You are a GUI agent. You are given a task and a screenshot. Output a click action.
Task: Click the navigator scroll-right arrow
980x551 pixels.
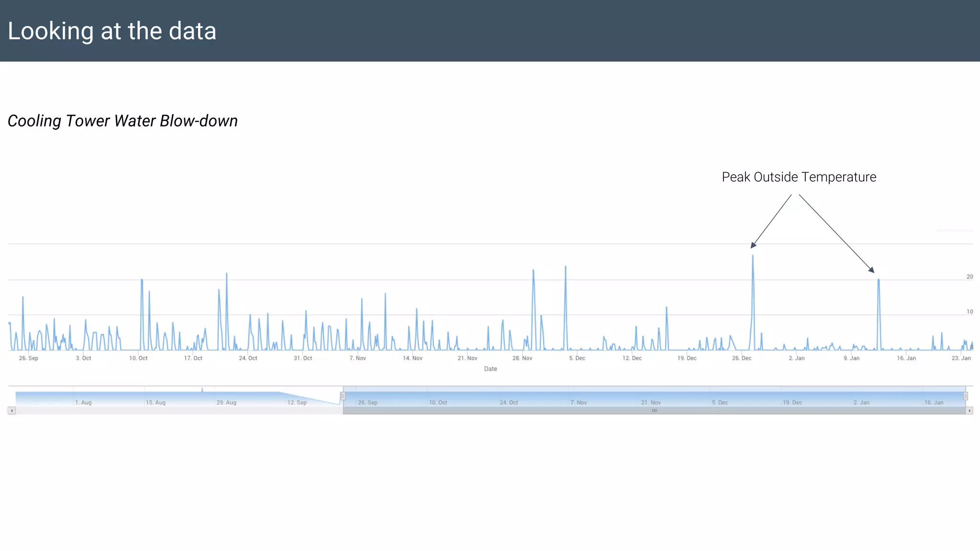[969, 410]
